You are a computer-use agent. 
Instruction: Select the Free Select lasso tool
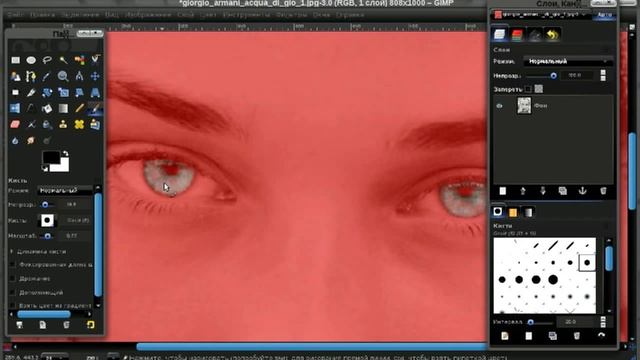tap(47, 60)
